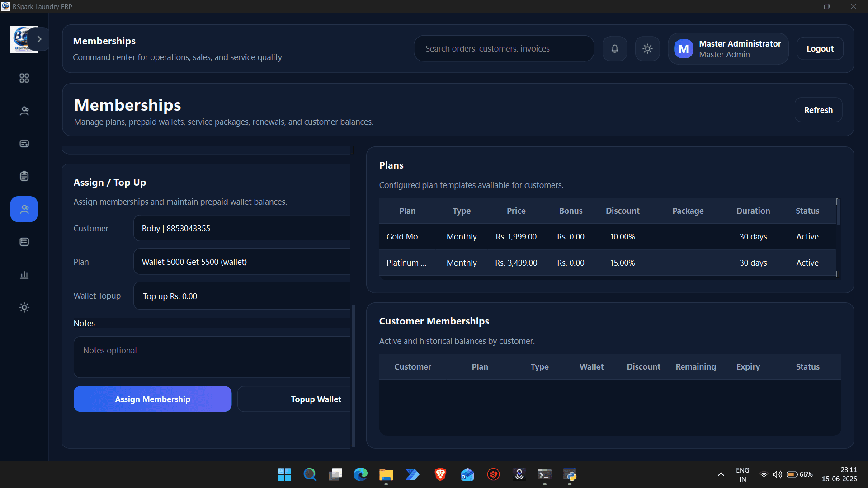Select the Platinum ... plan row
This screenshot has height=488, width=868.
[x=608, y=263]
